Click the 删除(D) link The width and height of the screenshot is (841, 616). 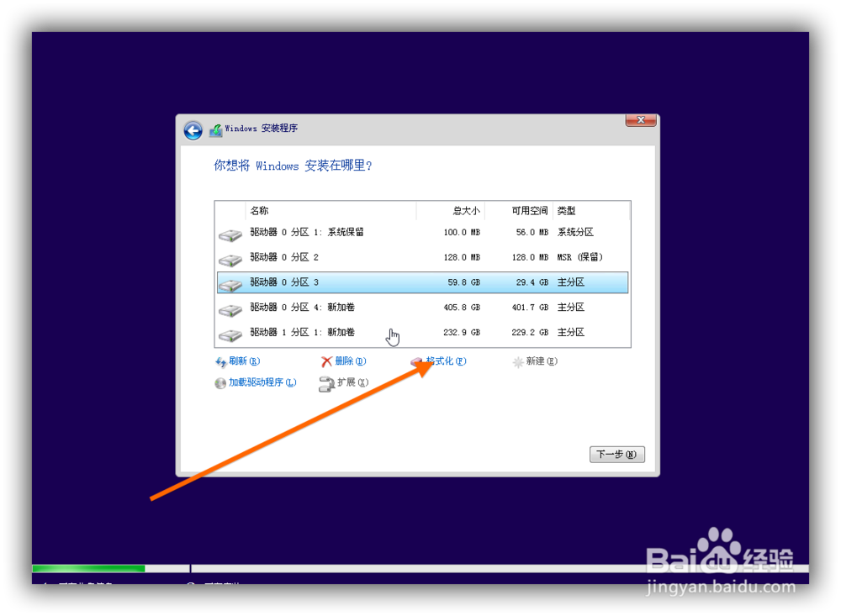(350, 361)
